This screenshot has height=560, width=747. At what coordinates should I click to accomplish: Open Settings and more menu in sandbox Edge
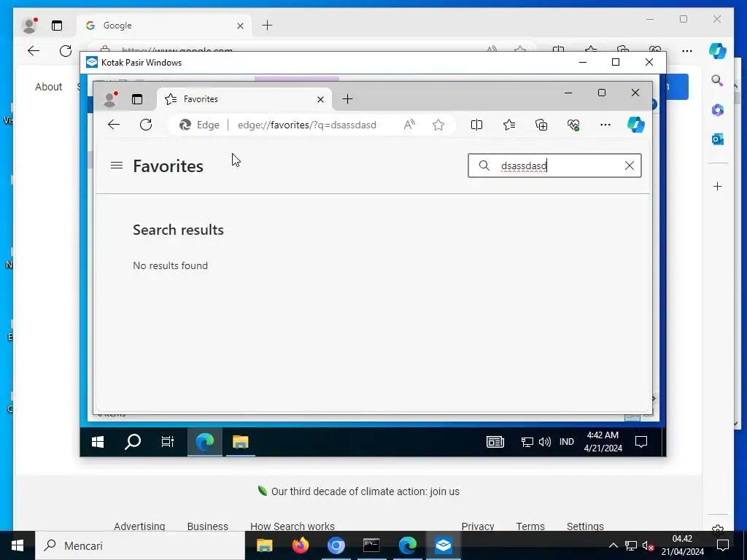[x=605, y=125]
